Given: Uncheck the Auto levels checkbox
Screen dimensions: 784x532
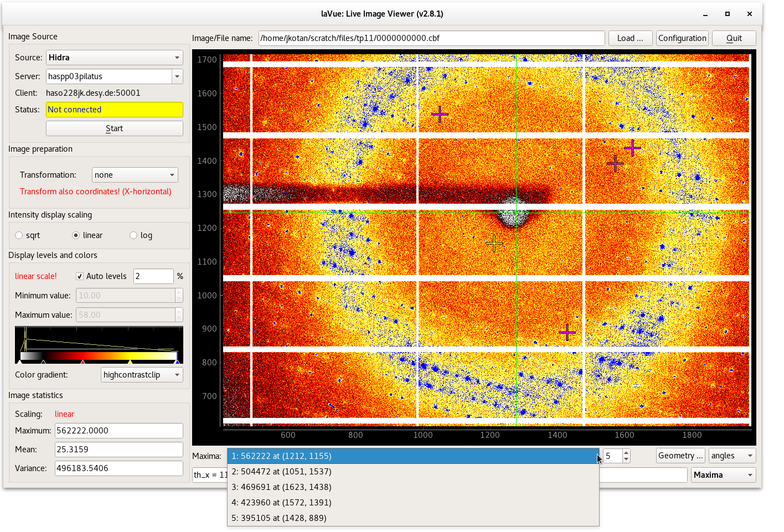Looking at the screenshot, I should pos(80,276).
